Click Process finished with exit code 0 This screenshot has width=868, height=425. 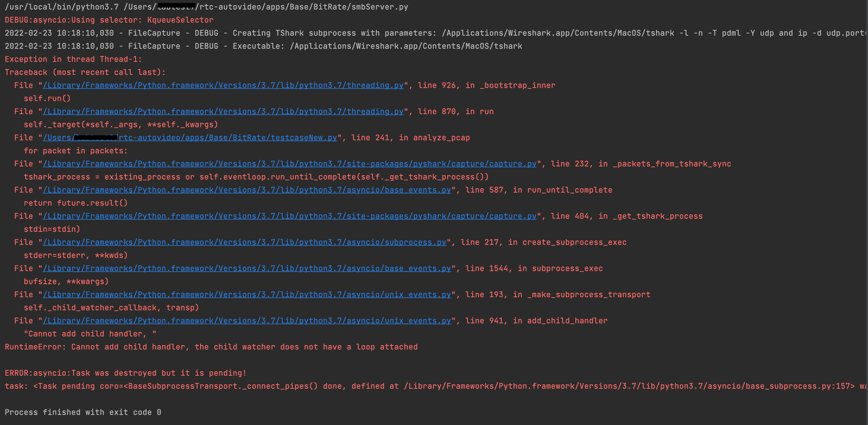pyautogui.click(x=83, y=412)
